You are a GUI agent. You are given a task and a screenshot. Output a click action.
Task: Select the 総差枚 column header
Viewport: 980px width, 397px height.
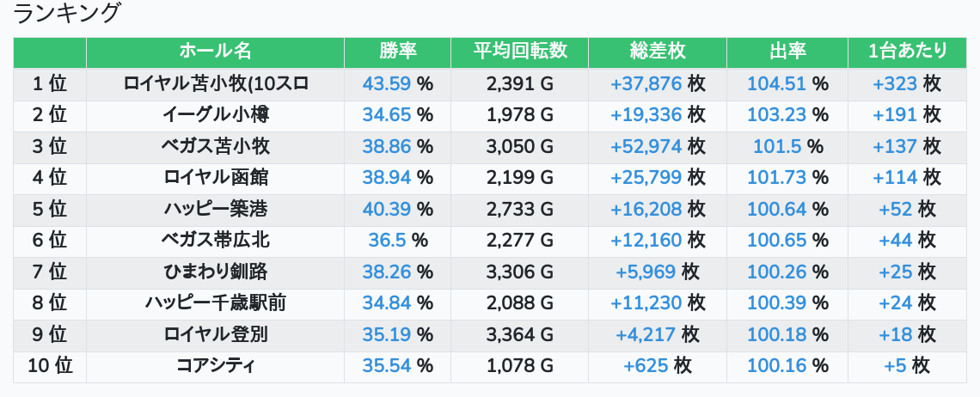658,52
